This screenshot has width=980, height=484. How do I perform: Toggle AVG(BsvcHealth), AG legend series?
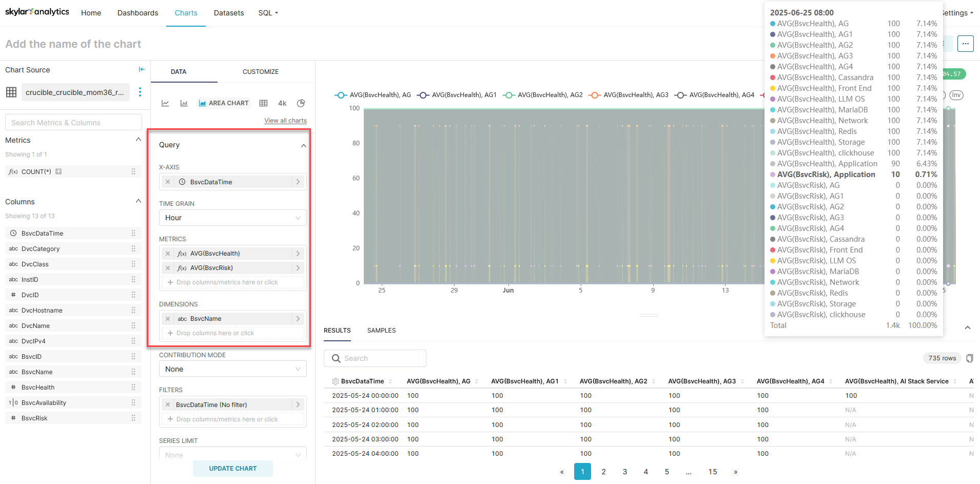[x=373, y=95]
